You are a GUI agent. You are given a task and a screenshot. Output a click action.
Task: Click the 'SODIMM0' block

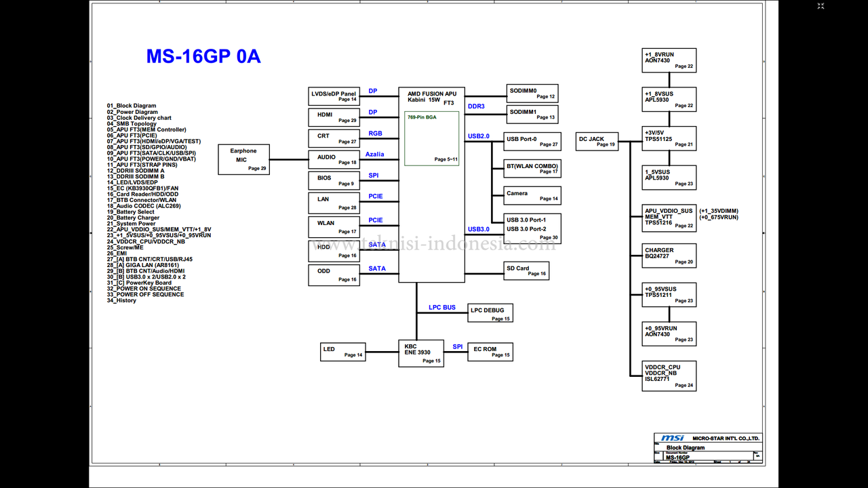pyautogui.click(x=532, y=94)
